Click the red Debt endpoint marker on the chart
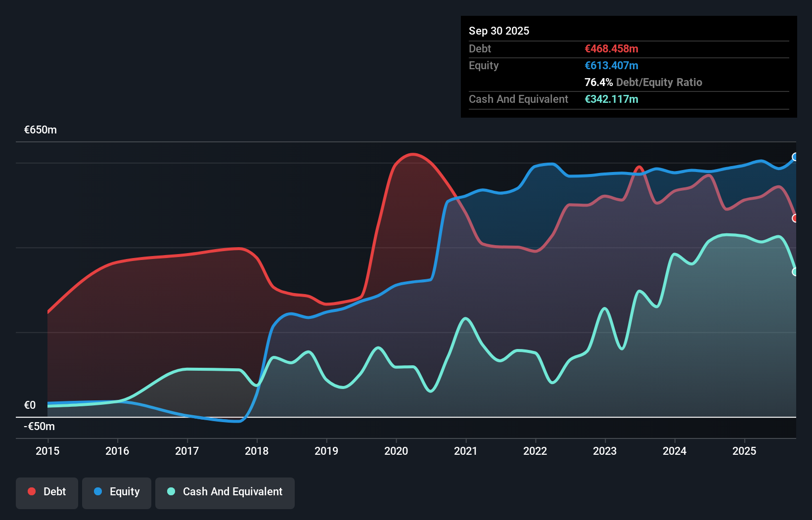This screenshot has width=812, height=520. [x=795, y=217]
